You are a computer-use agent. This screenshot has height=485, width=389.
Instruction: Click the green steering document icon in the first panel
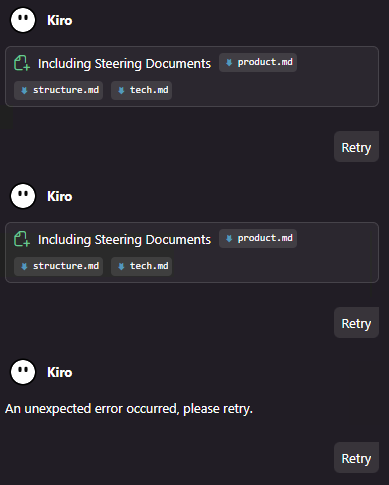click(22, 63)
